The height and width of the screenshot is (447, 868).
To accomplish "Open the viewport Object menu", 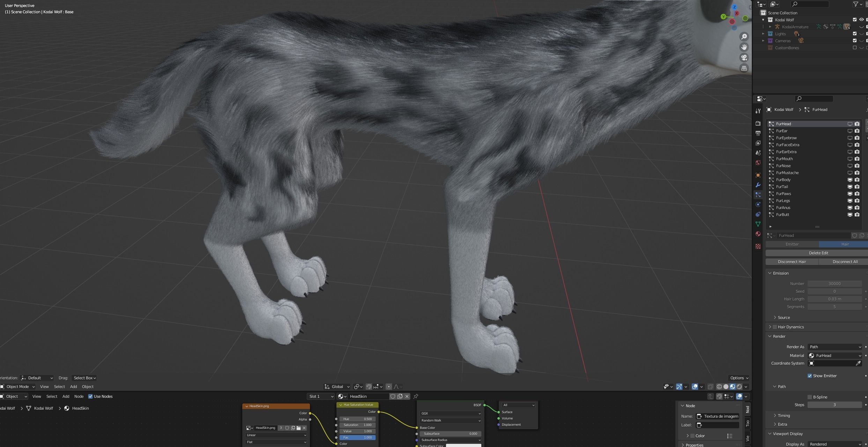I will (88, 387).
